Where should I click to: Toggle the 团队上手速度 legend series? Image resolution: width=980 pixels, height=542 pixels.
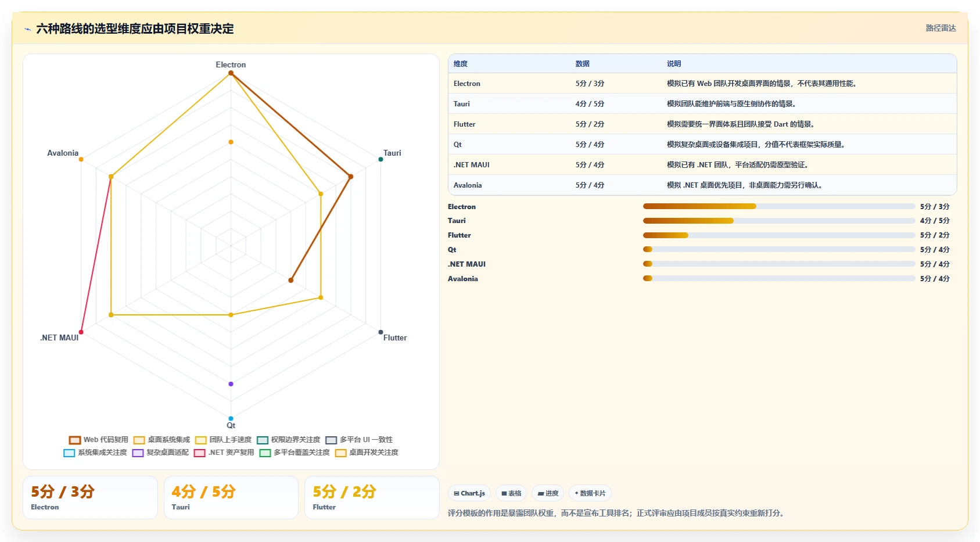coord(223,440)
